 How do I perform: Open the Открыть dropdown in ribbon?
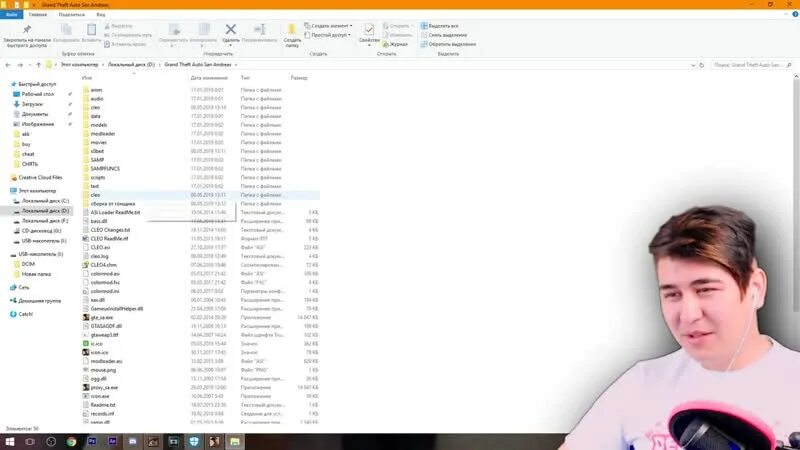[x=397, y=26]
